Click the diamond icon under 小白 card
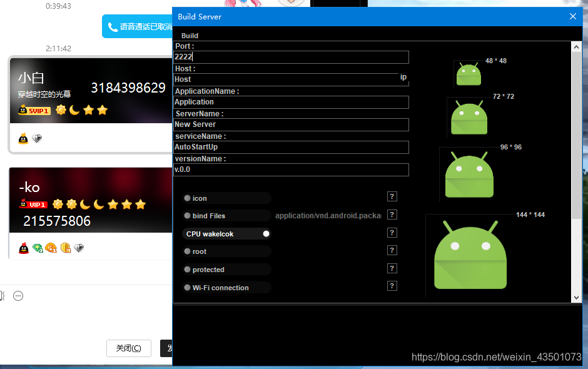The height and width of the screenshot is (369, 588). pyautogui.click(x=37, y=138)
